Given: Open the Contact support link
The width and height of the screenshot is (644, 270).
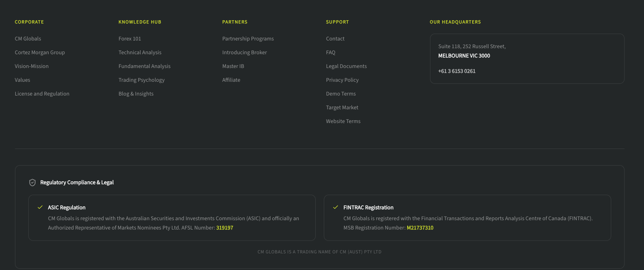Looking at the screenshot, I should click(335, 38).
